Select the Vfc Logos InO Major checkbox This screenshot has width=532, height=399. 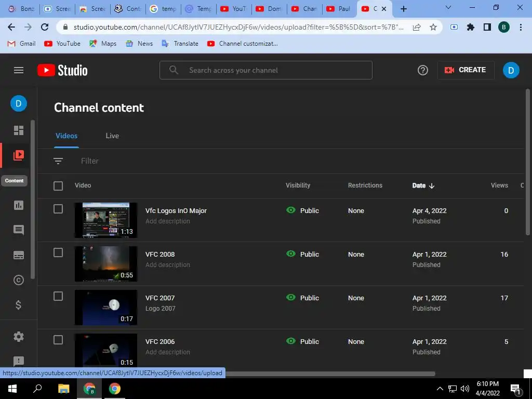[x=58, y=209]
